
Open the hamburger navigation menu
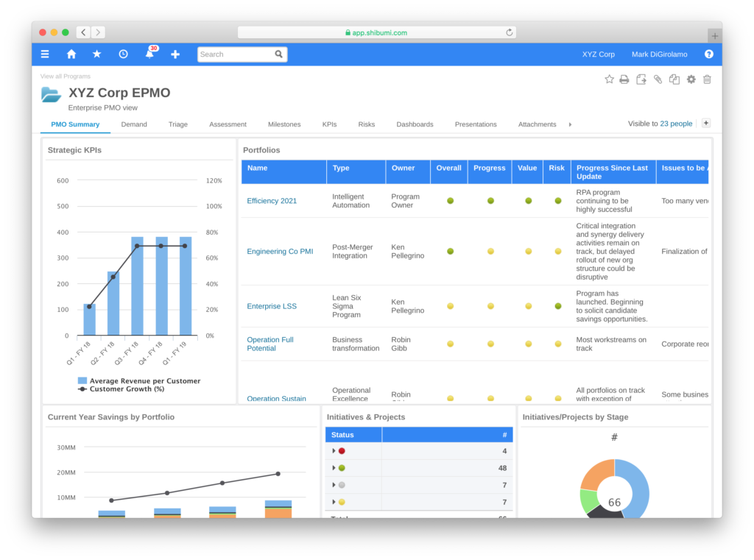45,54
